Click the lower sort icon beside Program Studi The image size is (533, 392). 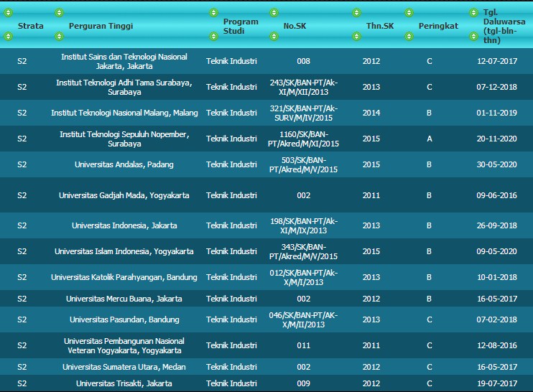click(213, 36)
